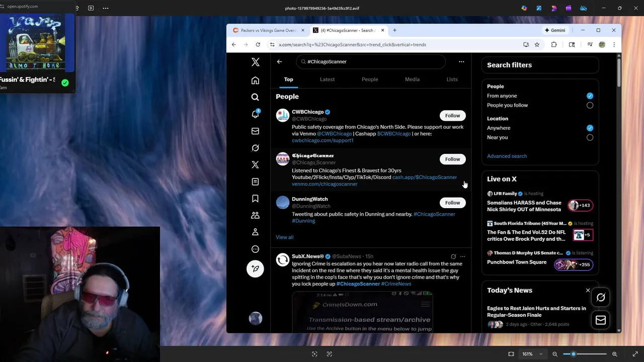Switch to the Lists tab

point(452,79)
